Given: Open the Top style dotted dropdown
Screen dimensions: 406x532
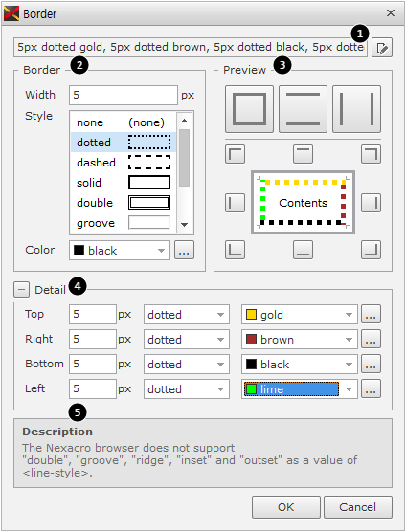Looking at the screenshot, I should point(187,315).
